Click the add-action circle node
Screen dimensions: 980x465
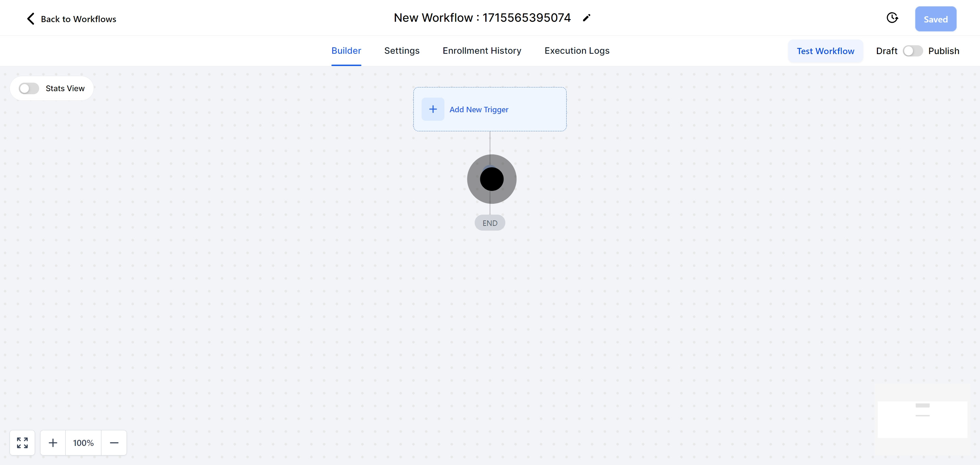tap(491, 179)
